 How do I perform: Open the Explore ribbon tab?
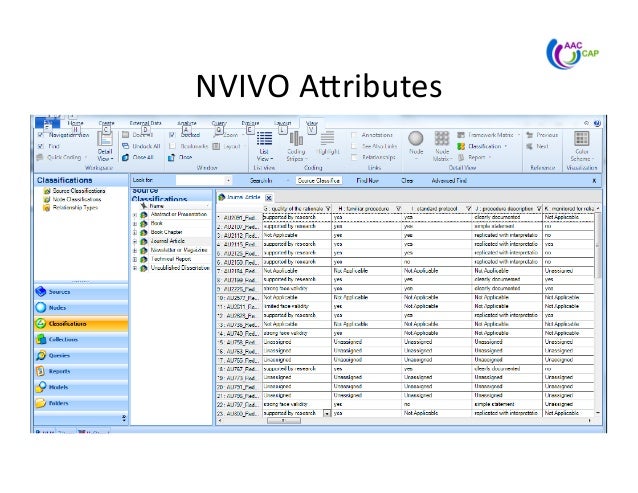(x=250, y=123)
